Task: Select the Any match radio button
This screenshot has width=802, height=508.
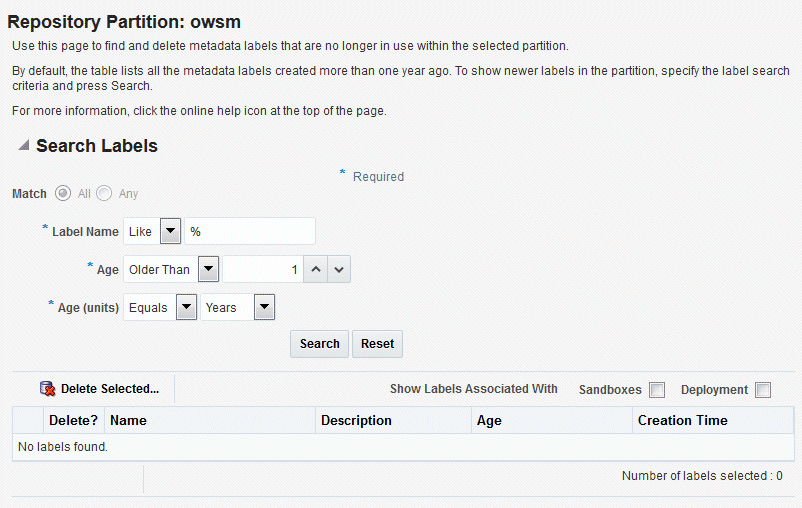Action: [x=104, y=193]
